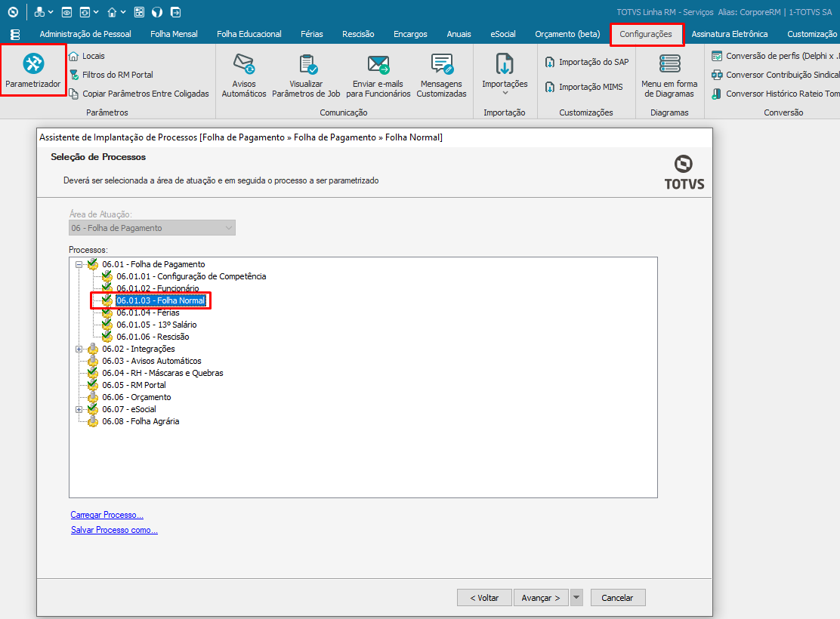The width and height of the screenshot is (840, 619).
Task: Expand the 06.02 - Integrações node
Action: 79,349
